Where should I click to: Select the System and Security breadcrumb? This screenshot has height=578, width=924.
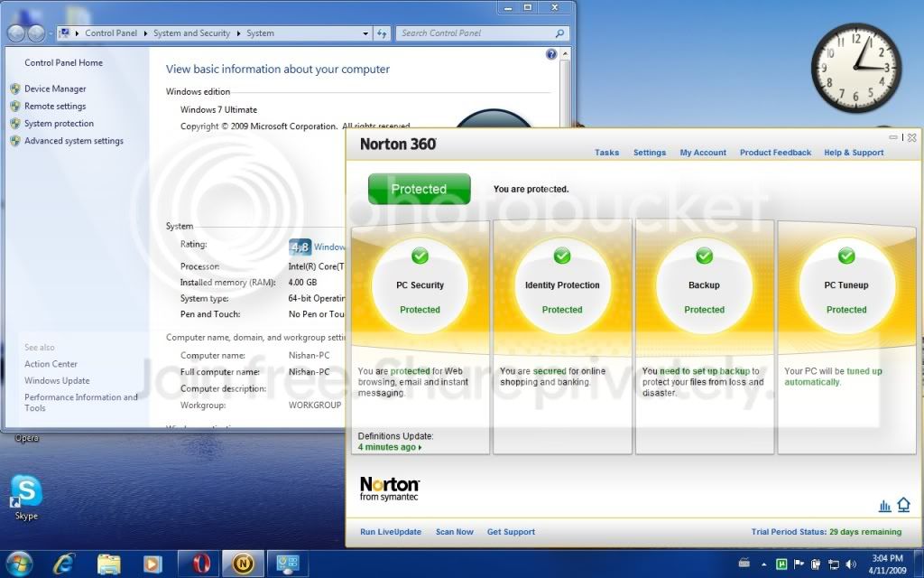pyautogui.click(x=191, y=33)
